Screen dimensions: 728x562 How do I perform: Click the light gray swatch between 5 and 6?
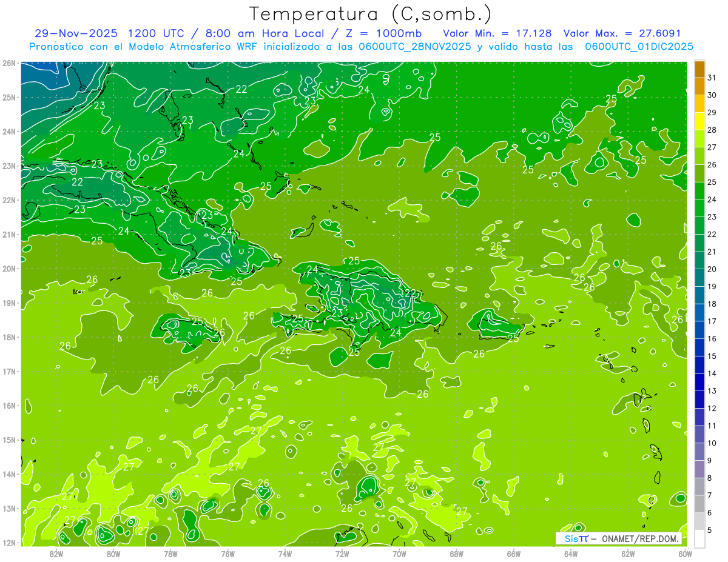click(699, 521)
